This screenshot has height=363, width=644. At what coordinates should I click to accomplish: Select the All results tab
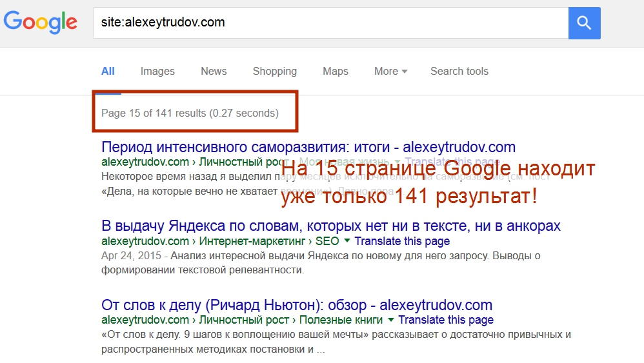coord(108,72)
